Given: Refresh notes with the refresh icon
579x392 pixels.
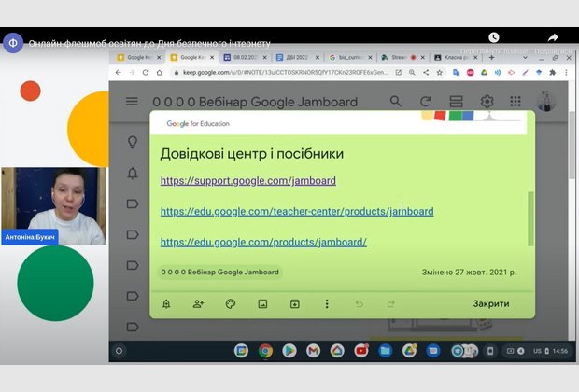Looking at the screenshot, I should [426, 101].
